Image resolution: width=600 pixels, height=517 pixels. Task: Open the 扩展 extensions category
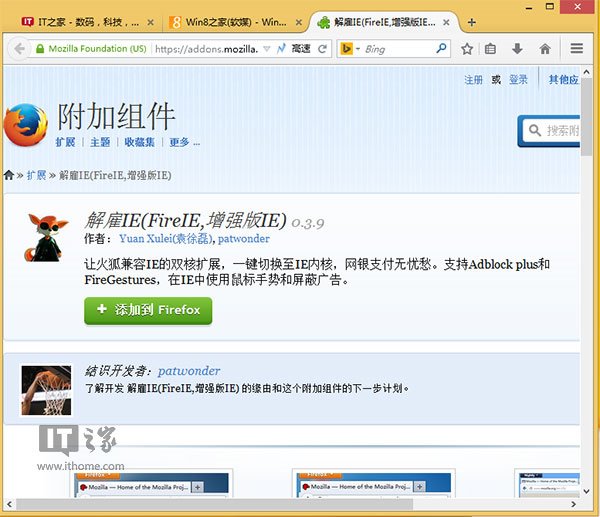(65, 142)
